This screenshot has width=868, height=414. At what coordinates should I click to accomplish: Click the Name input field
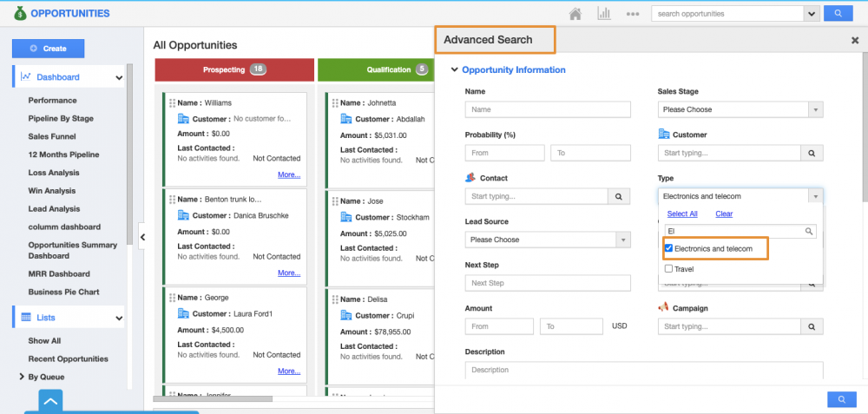click(x=548, y=109)
